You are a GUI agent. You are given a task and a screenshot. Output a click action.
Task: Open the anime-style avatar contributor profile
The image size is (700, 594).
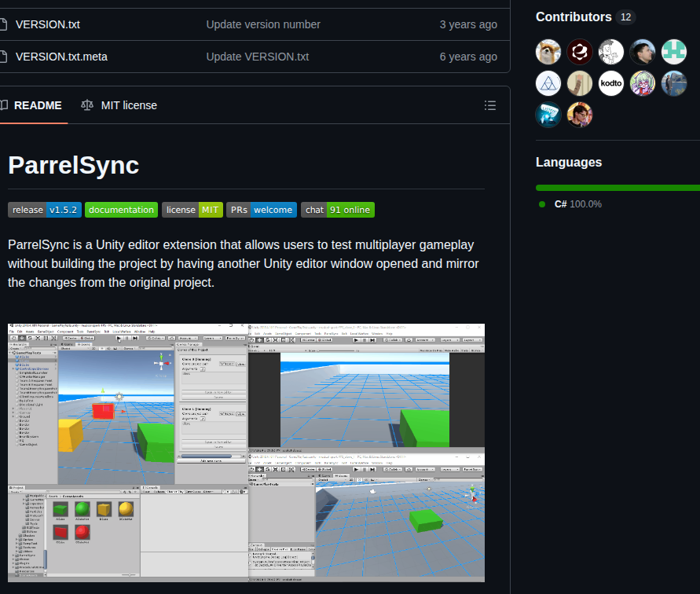pos(643,83)
